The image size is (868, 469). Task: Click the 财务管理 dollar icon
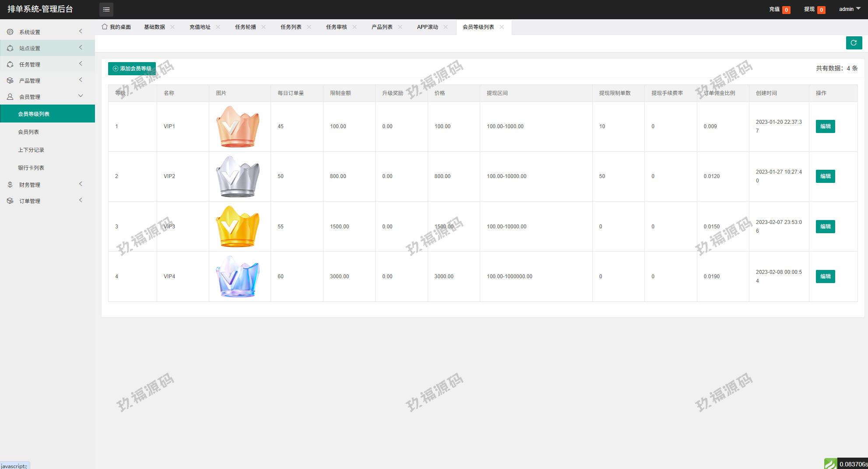(10, 185)
